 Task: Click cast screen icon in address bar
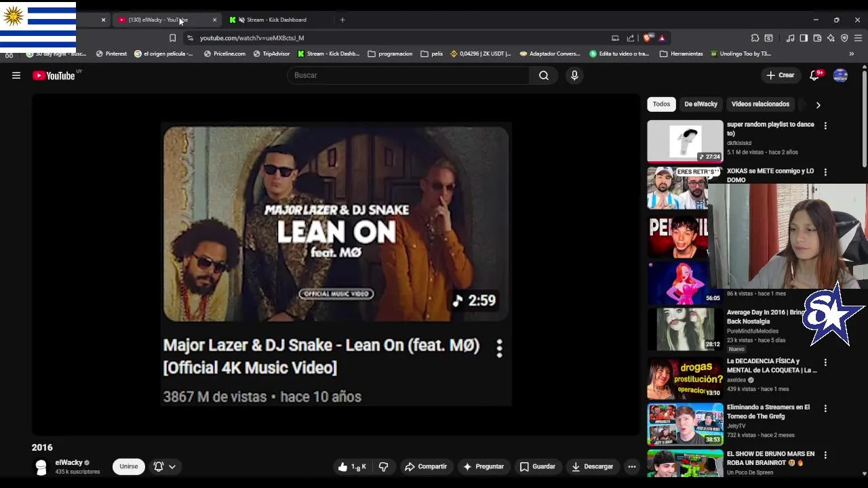pyautogui.click(x=615, y=38)
